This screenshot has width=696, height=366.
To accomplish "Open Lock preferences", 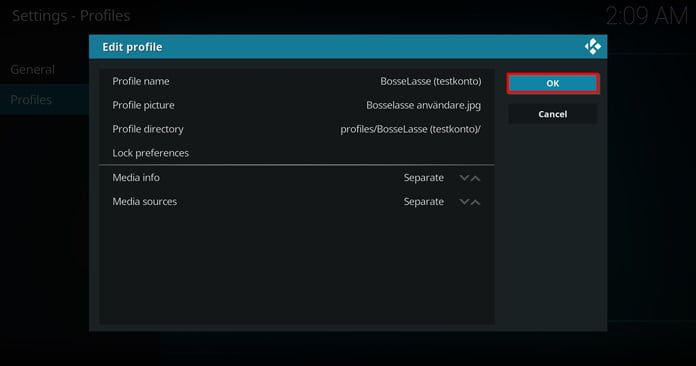I will click(297, 153).
